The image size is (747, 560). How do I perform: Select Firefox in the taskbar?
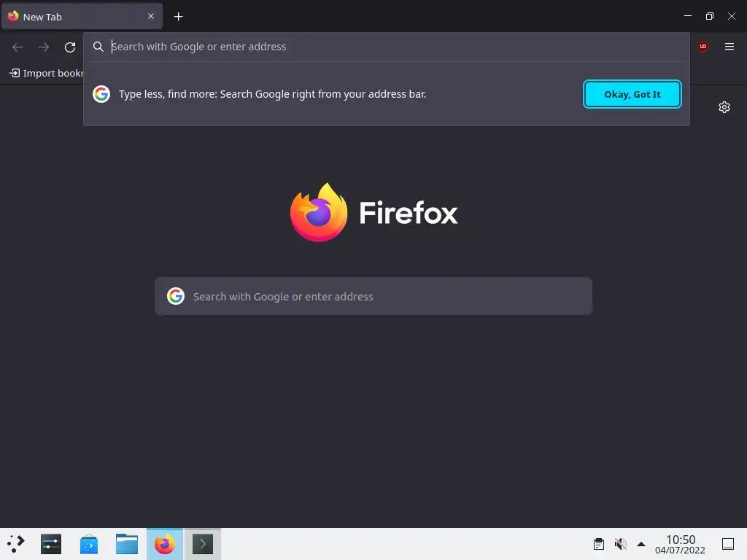(x=165, y=544)
